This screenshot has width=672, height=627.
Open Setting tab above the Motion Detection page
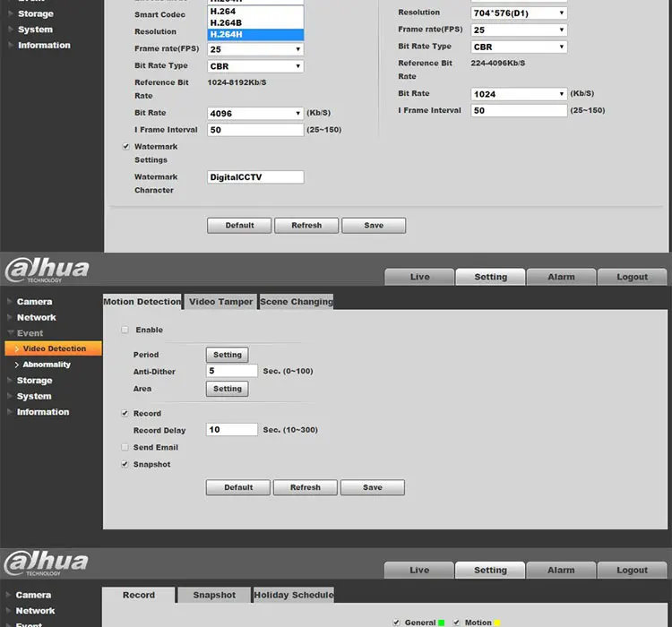click(490, 277)
